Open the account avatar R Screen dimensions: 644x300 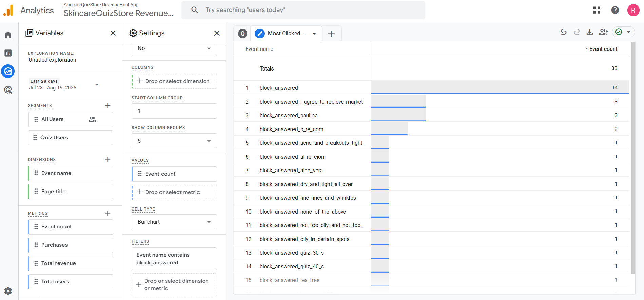click(x=633, y=10)
